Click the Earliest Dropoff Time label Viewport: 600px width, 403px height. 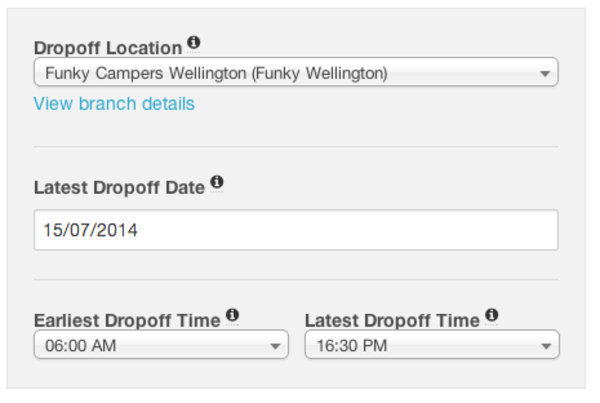coord(127,320)
